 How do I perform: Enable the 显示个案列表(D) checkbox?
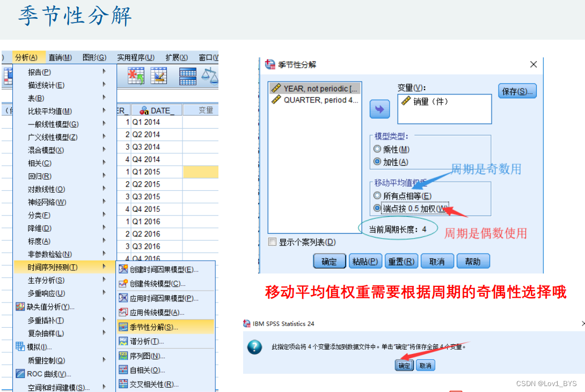(x=273, y=242)
